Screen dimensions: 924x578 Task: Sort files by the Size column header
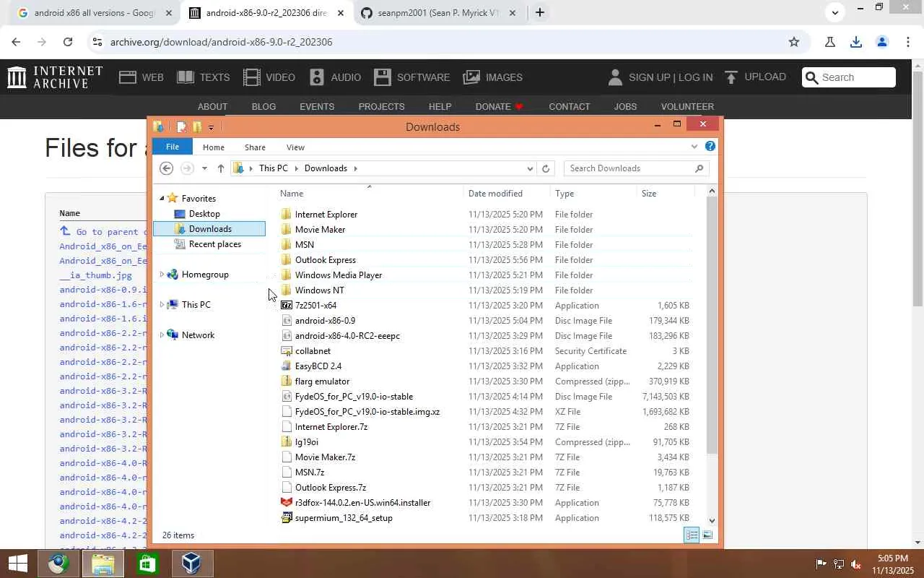click(x=664, y=194)
